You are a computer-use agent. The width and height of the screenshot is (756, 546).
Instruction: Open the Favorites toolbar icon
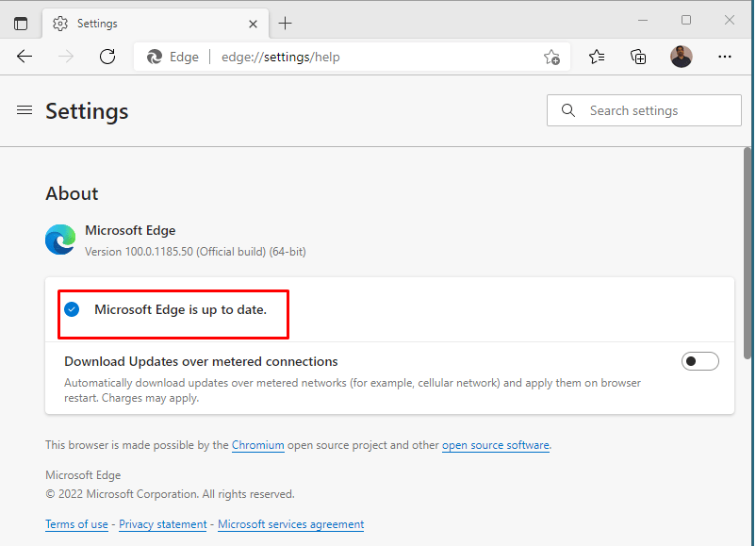pyautogui.click(x=597, y=57)
